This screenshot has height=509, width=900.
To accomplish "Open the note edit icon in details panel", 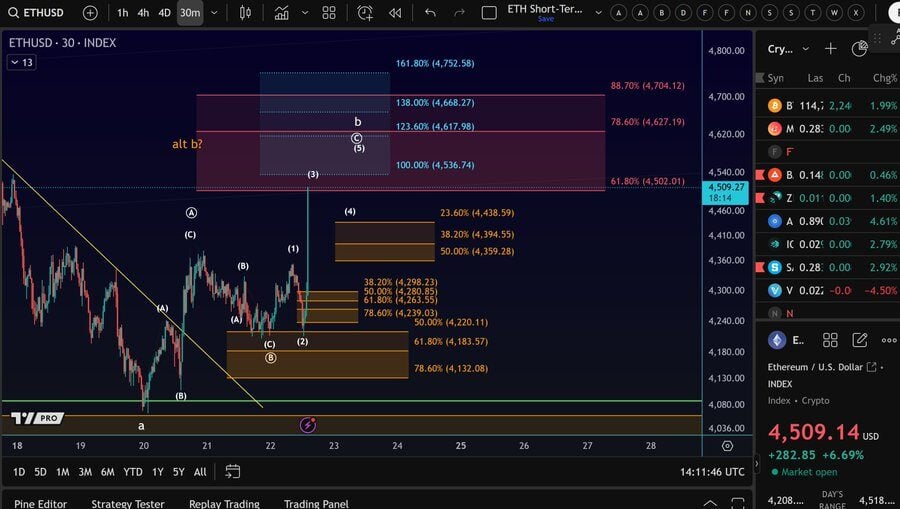I will tap(859, 340).
